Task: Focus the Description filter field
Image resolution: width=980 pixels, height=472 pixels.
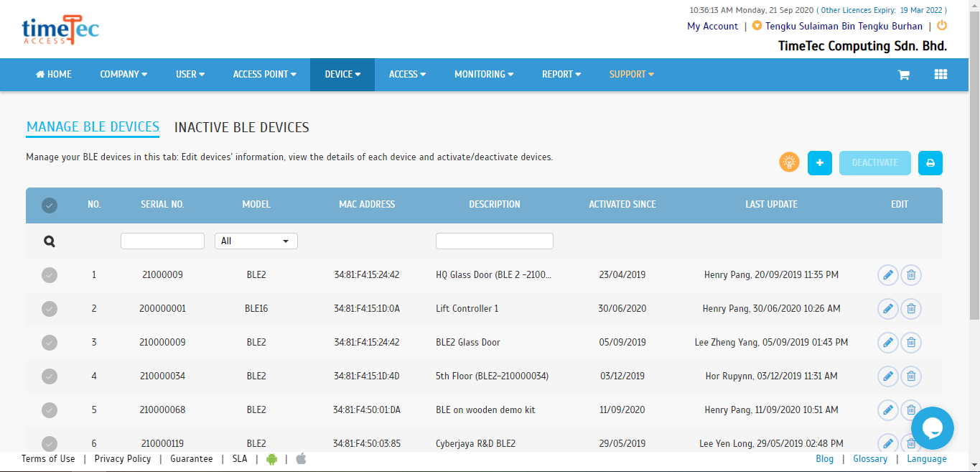Action: point(495,241)
